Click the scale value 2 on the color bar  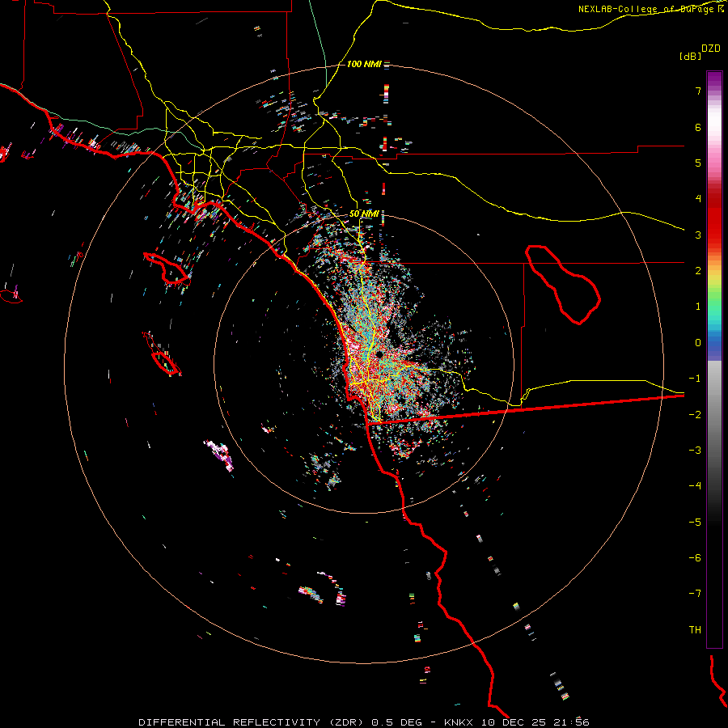(x=698, y=271)
